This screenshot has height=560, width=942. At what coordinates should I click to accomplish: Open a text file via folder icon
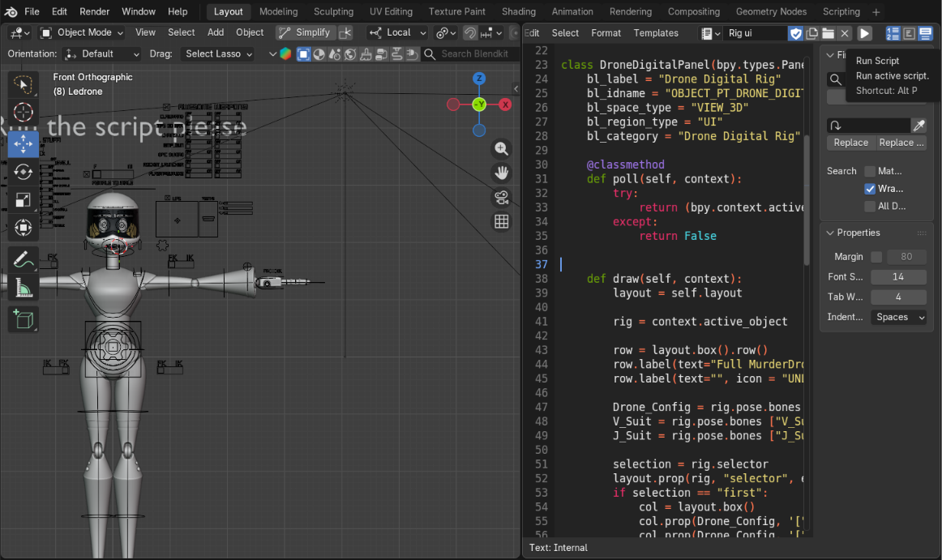click(829, 33)
